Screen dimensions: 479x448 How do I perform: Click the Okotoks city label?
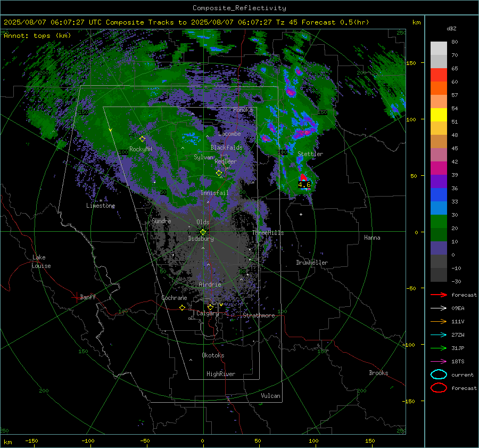coord(213,355)
